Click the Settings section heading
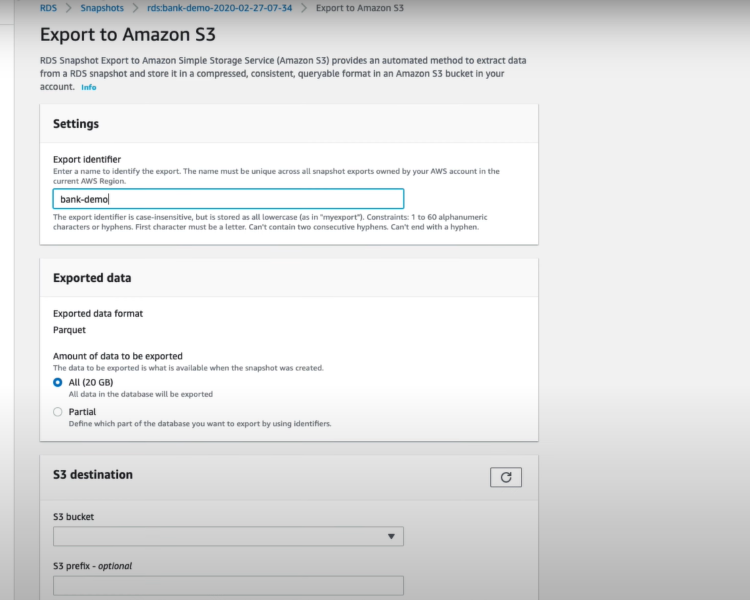This screenshot has height=600, width=750. tap(76, 124)
